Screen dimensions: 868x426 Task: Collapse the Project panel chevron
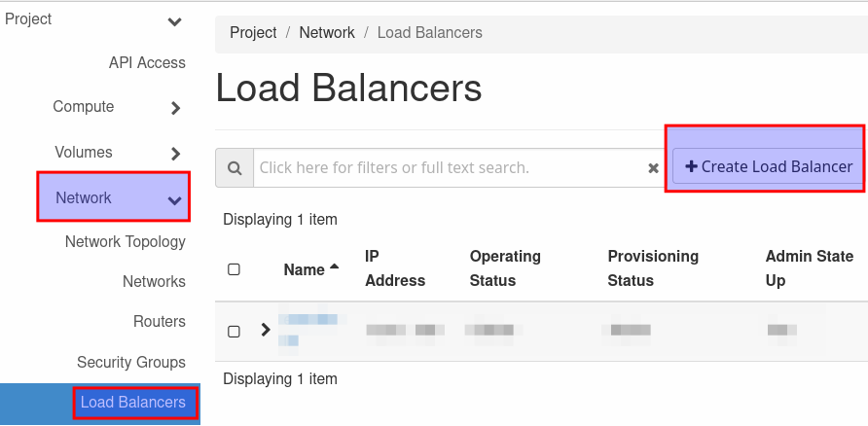pos(174,21)
